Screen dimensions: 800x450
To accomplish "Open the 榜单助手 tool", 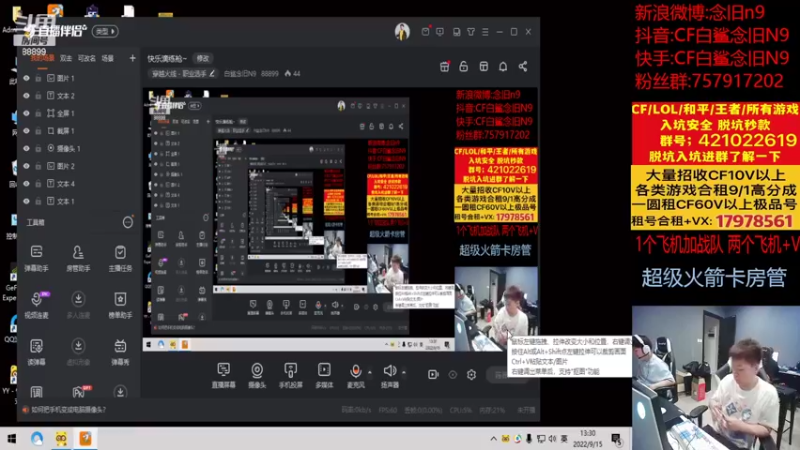I will click(120, 305).
